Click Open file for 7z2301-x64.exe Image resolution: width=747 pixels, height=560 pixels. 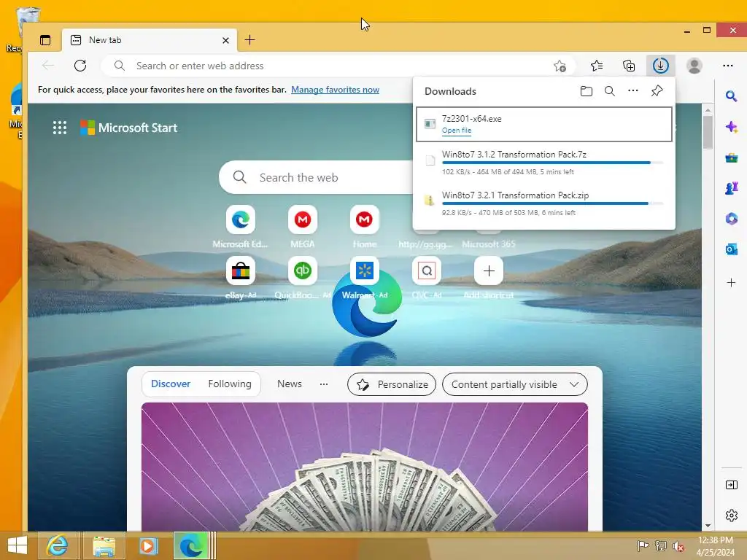click(x=457, y=131)
